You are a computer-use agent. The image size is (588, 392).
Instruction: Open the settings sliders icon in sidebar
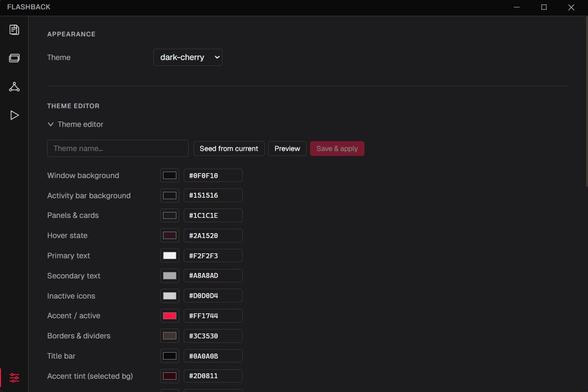(x=14, y=378)
